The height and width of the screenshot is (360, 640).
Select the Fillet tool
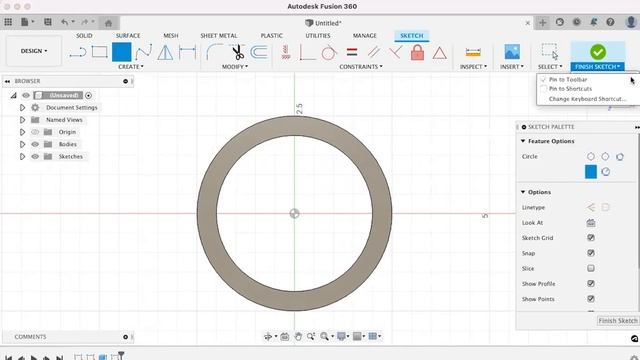point(213,52)
